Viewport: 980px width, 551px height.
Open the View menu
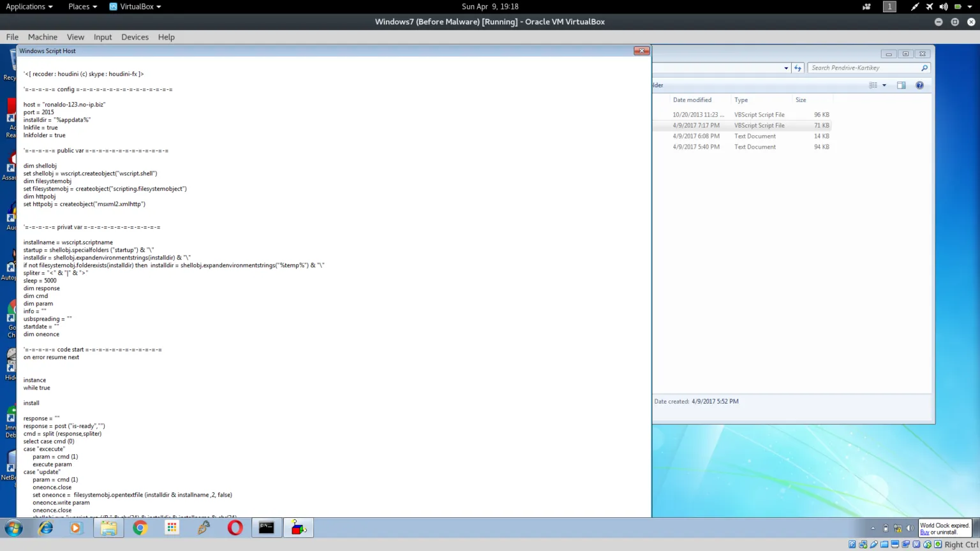click(75, 37)
